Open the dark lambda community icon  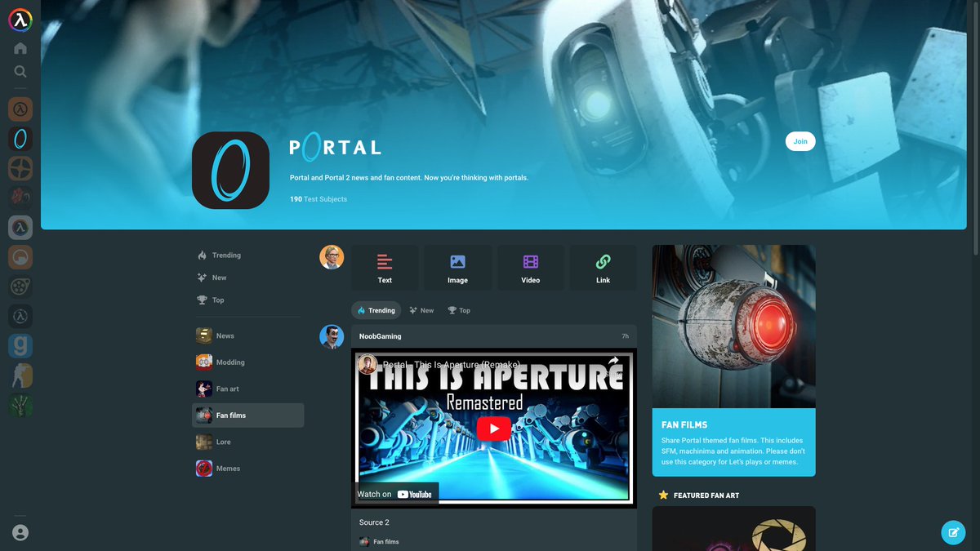(x=20, y=316)
